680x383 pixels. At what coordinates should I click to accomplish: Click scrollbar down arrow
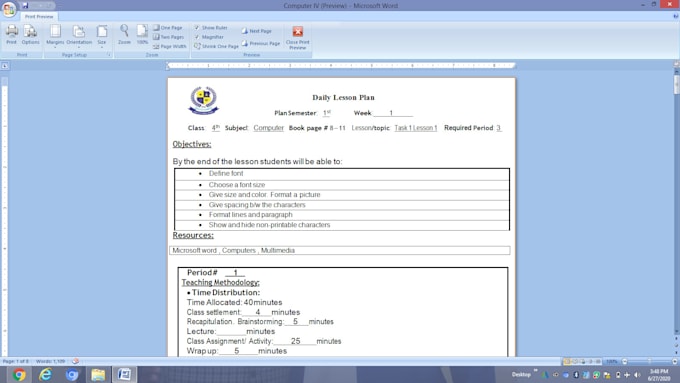point(676,332)
